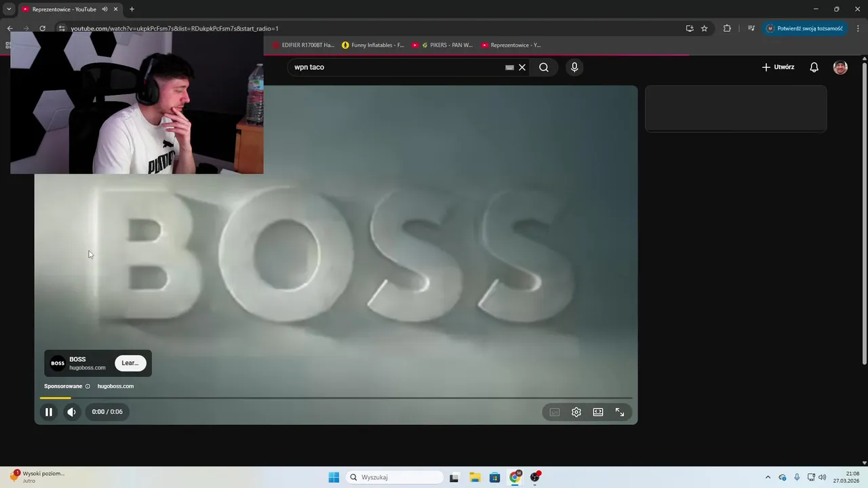This screenshot has width=868, height=488.
Task: Open the on-screen keyboard icon in search
Action: [x=510, y=67]
